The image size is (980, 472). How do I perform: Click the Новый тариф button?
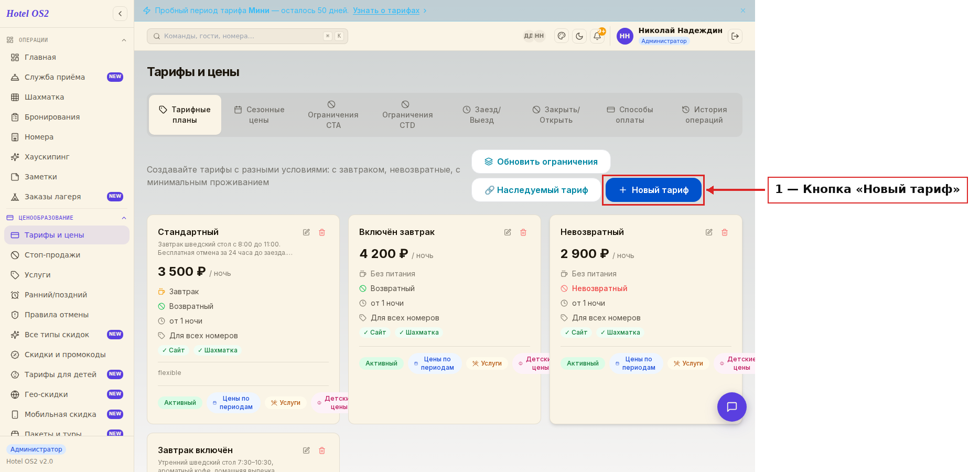tap(653, 190)
